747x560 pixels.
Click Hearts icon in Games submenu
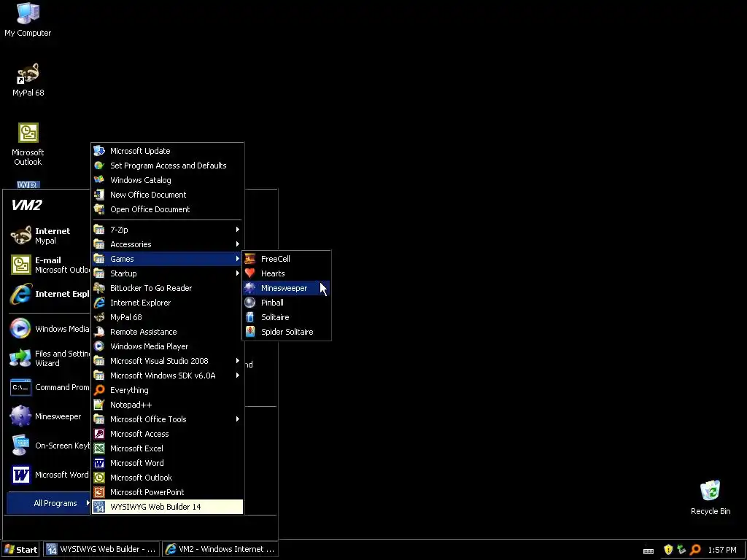[x=250, y=273]
